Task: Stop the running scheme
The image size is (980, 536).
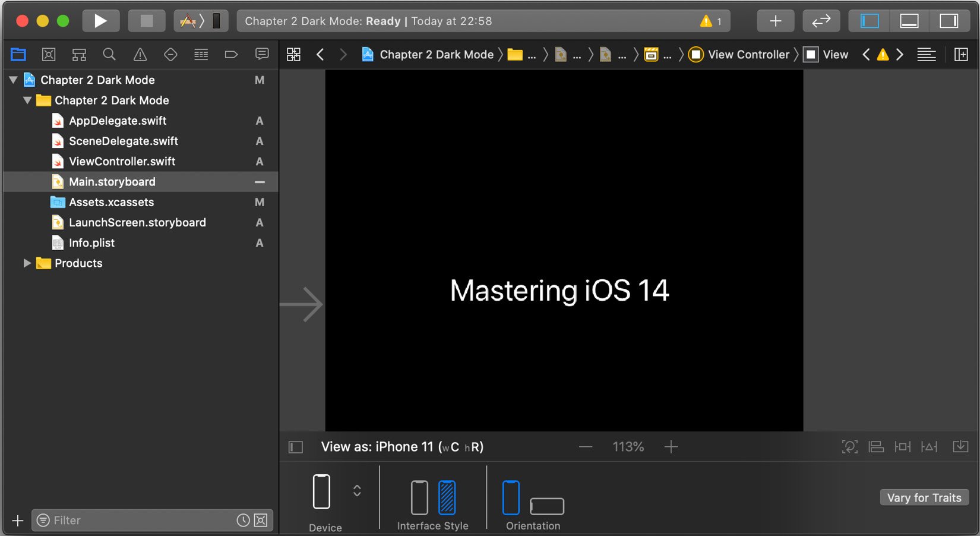Action: coord(147,21)
